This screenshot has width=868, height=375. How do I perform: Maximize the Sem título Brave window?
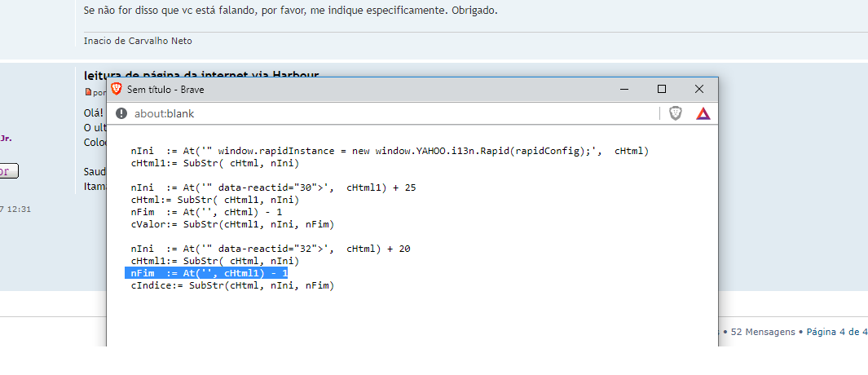[x=662, y=89]
